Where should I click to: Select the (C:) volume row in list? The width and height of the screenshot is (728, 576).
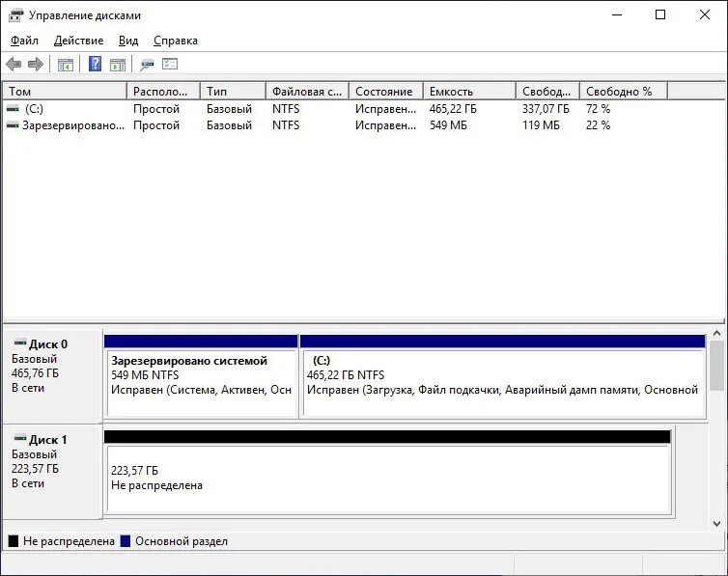click(x=35, y=109)
